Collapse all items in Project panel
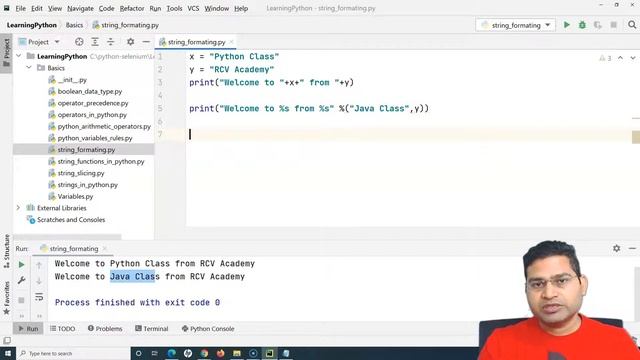The image size is (640, 360). click(x=111, y=42)
